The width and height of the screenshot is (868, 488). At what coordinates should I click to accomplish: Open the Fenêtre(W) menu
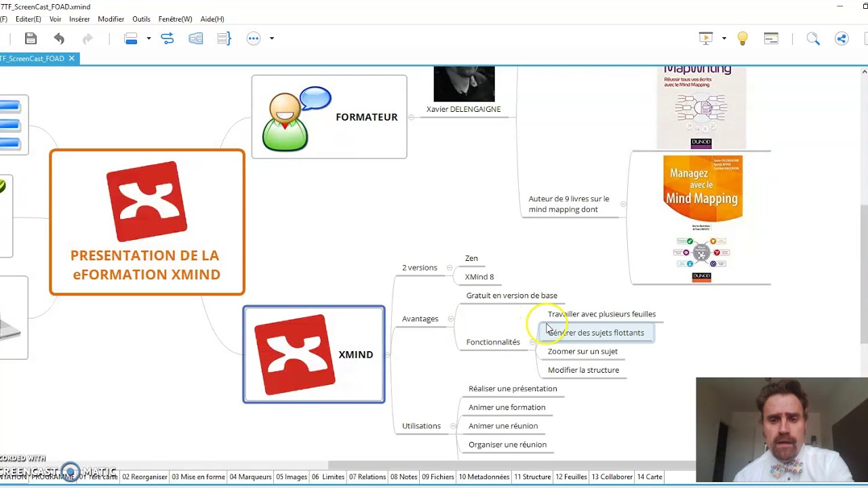coord(176,19)
